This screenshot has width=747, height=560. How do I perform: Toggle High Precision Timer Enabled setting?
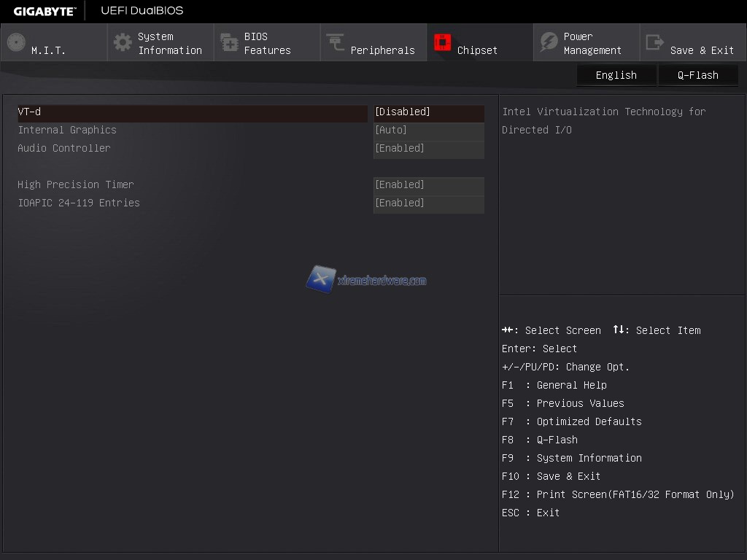(428, 185)
